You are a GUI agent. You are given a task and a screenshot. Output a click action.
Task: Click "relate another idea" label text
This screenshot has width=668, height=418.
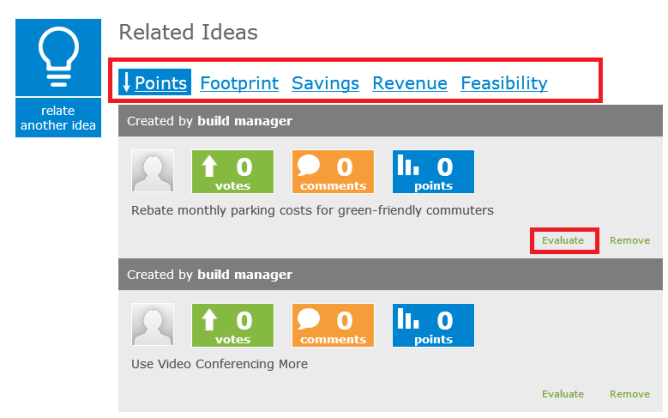pos(59,118)
